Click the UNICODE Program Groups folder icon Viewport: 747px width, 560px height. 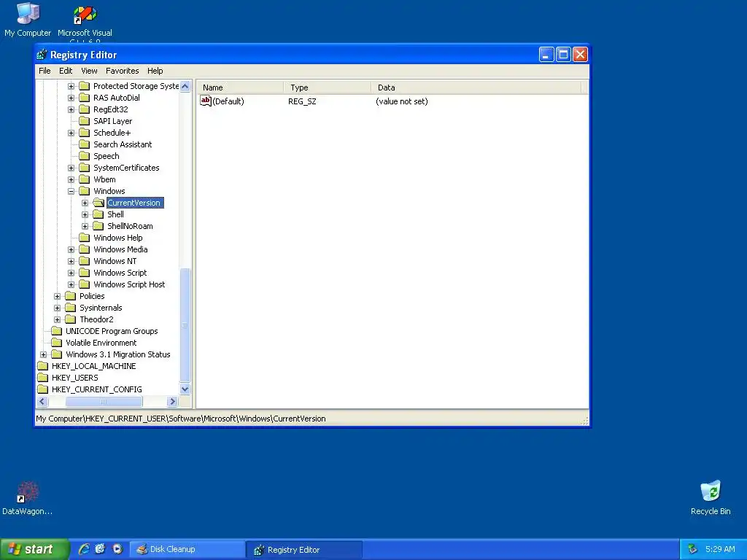point(57,331)
